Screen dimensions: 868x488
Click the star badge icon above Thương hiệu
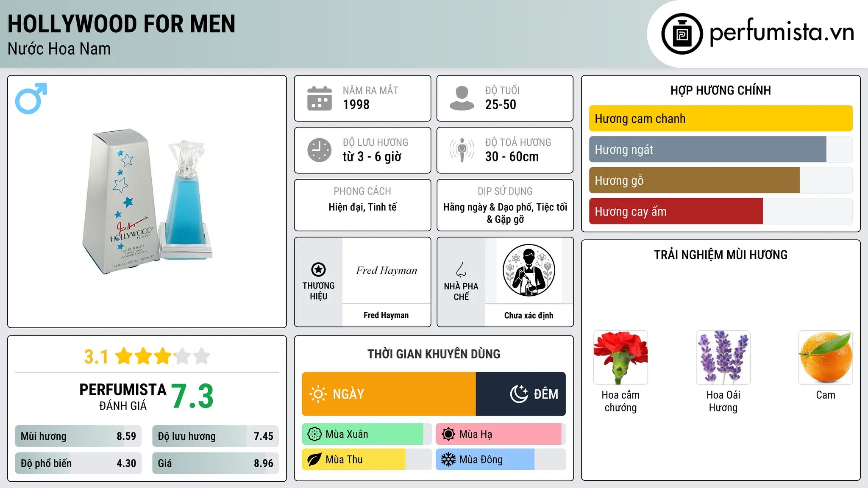[318, 269]
